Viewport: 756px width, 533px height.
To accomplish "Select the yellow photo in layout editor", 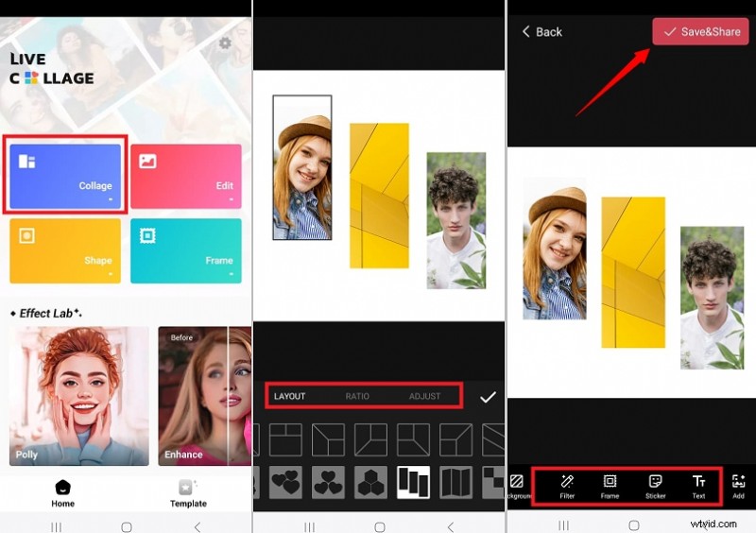I will [x=380, y=196].
